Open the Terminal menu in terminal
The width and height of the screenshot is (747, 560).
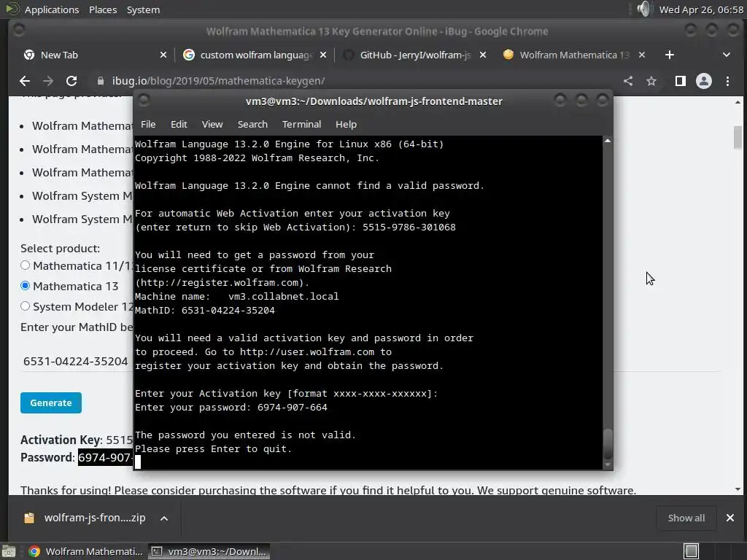pos(301,124)
